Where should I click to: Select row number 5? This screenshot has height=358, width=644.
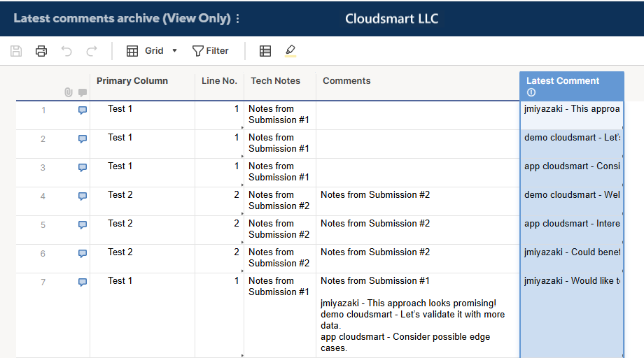[43, 225]
